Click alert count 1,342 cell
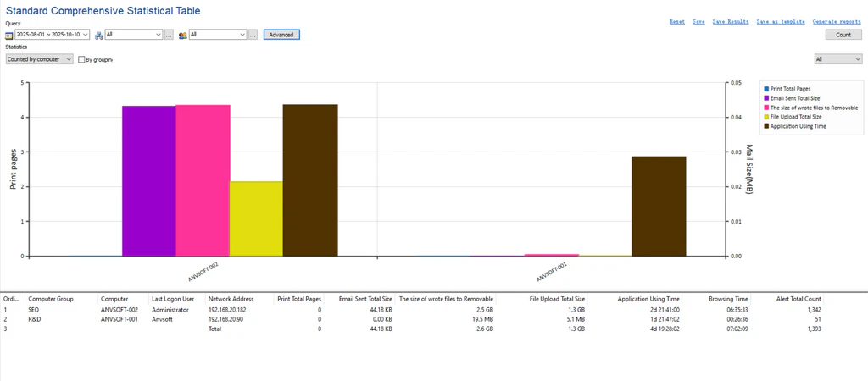 tap(814, 310)
